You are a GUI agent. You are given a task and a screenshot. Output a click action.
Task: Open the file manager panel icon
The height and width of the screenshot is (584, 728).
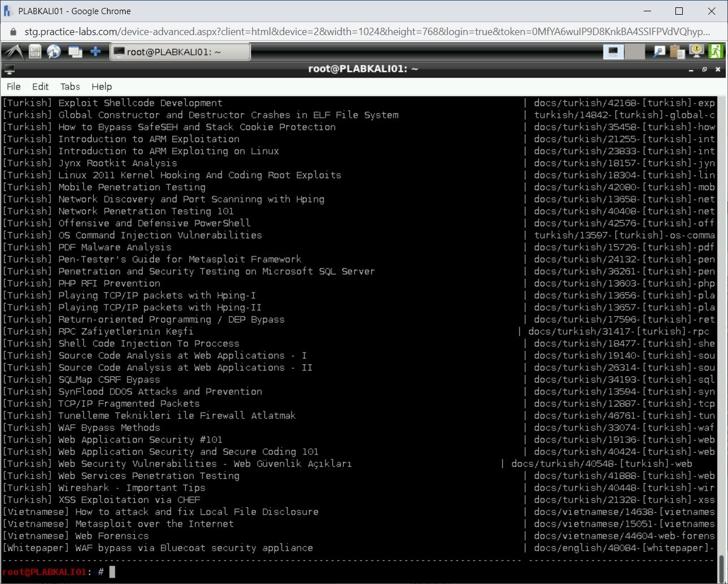(x=35, y=52)
